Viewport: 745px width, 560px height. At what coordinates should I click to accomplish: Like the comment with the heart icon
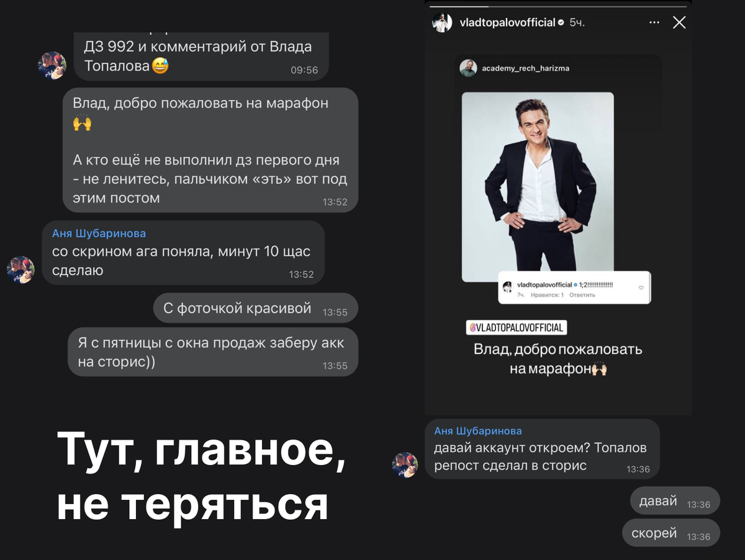coord(641,288)
